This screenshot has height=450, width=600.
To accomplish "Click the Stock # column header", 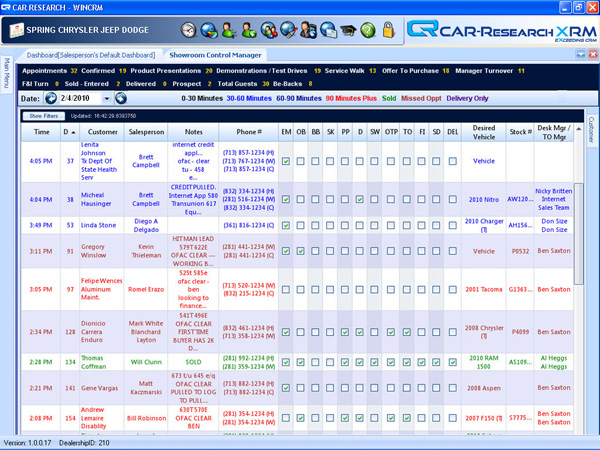I will [520, 132].
